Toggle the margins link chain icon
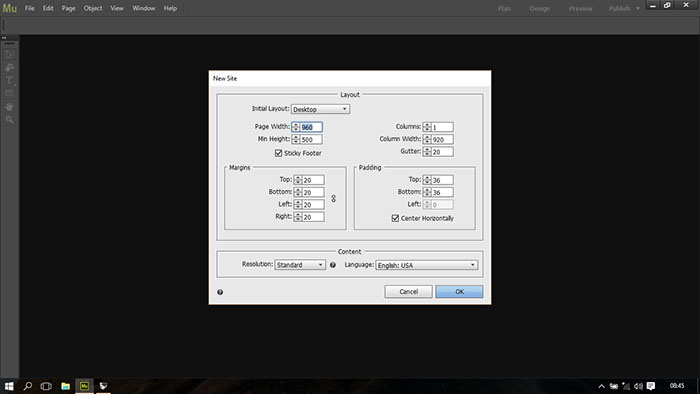This screenshot has height=394, width=700. pyautogui.click(x=333, y=199)
